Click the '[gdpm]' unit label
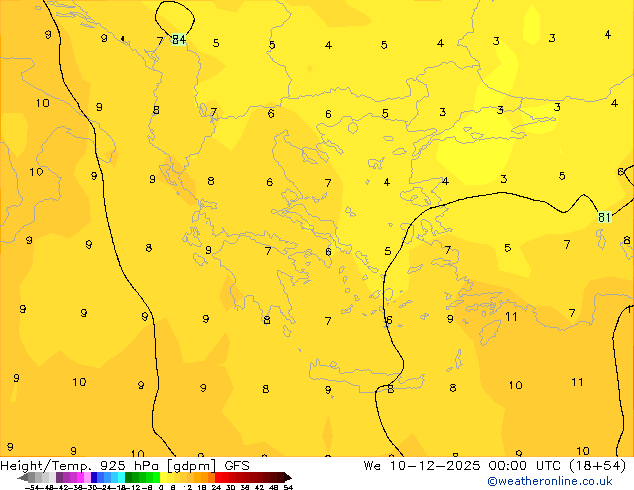 (x=192, y=466)
